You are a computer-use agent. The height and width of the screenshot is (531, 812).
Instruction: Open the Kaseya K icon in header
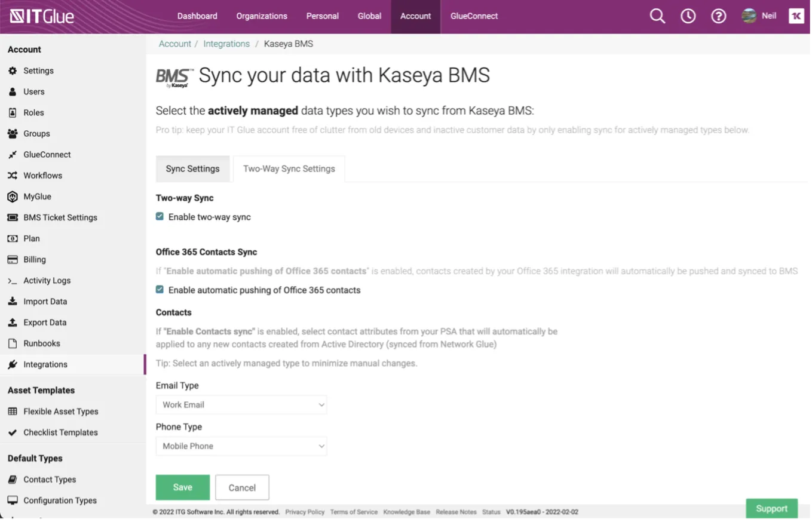pyautogui.click(x=796, y=16)
